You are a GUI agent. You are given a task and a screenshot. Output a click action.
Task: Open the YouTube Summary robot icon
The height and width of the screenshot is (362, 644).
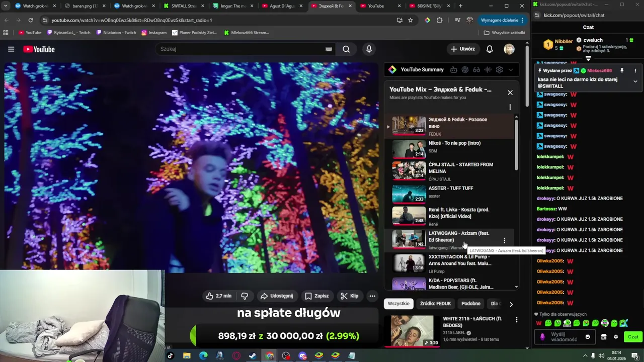click(453, 70)
